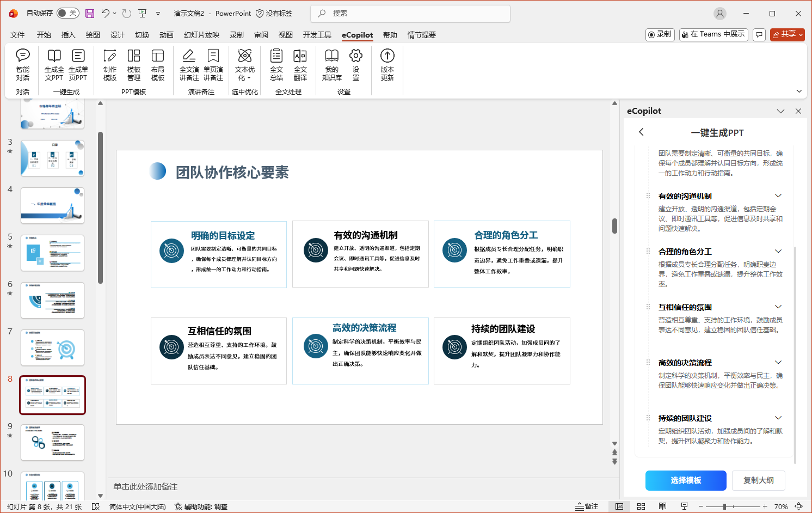Screen dimensions: 812x513
Task: Click 生成全文PPT icon in ribbon
Action: (x=54, y=64)
